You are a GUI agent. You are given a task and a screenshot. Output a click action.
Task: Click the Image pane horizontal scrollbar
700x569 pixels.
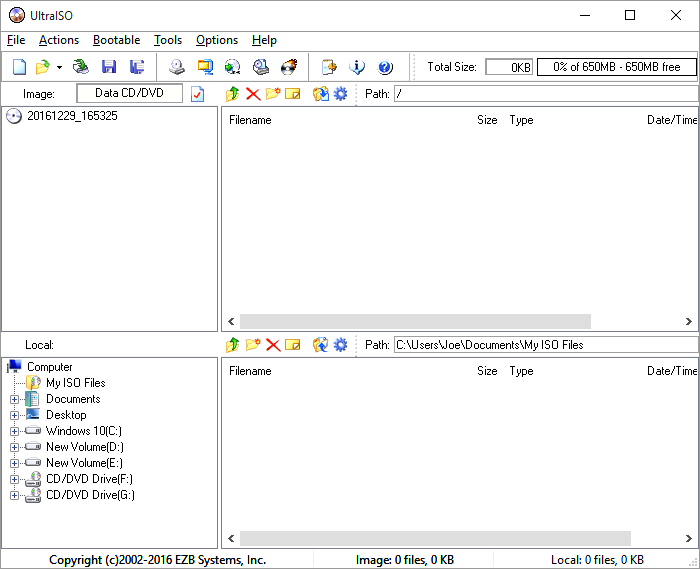(415, 322)
